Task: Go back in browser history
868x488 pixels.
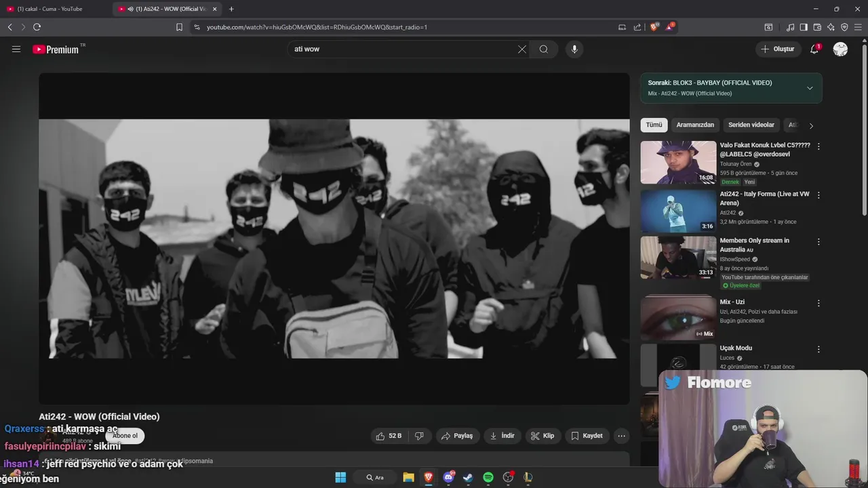Action: (x=9, y=27)
